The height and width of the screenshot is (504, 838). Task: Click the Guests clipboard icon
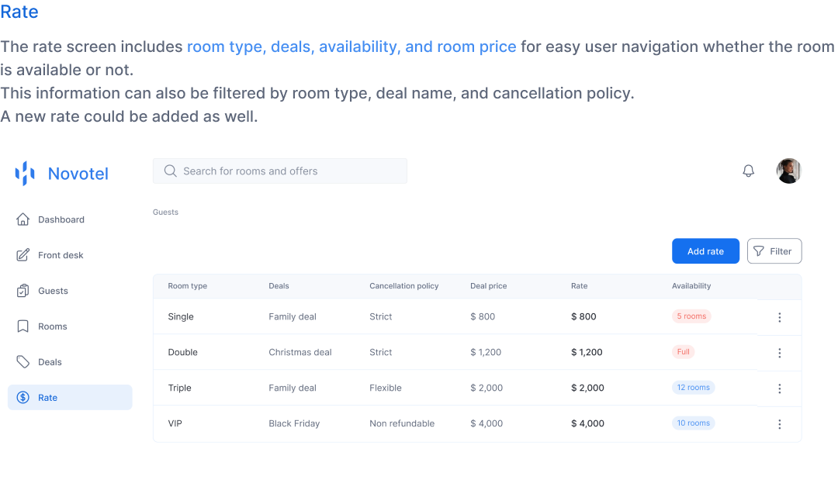pos(23,291)
